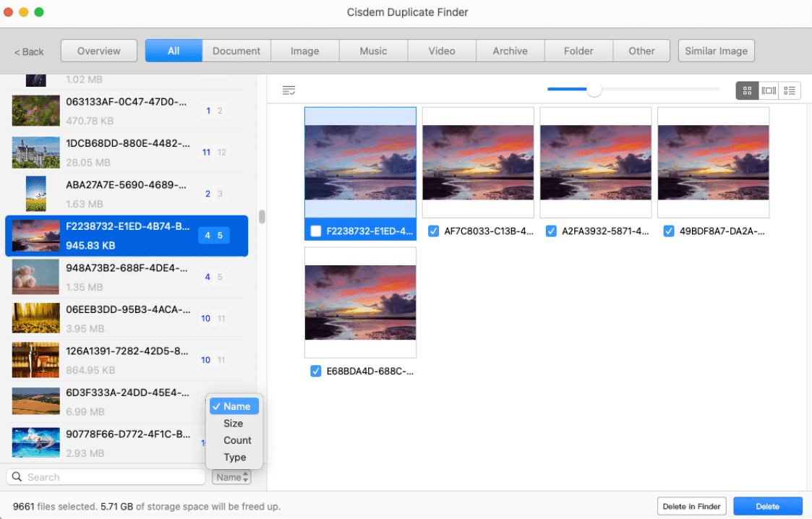Image resolution: width=812 pixels, height=519 pixels.
Task: Deselect the E68BDA4D-688C duplicate
Action: click(x=316, y=371)
